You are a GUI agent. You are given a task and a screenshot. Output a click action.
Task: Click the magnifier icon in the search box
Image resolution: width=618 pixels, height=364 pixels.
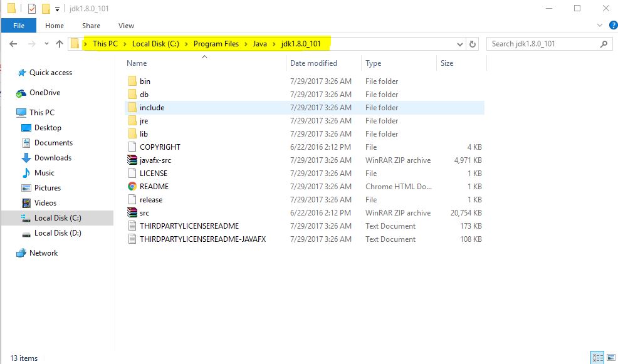pos(602,44)
